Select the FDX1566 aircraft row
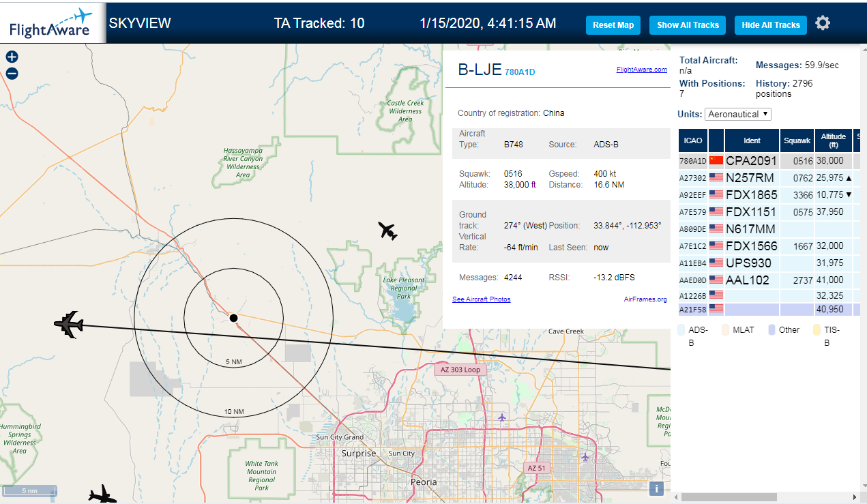 click(x=769, y=246)
